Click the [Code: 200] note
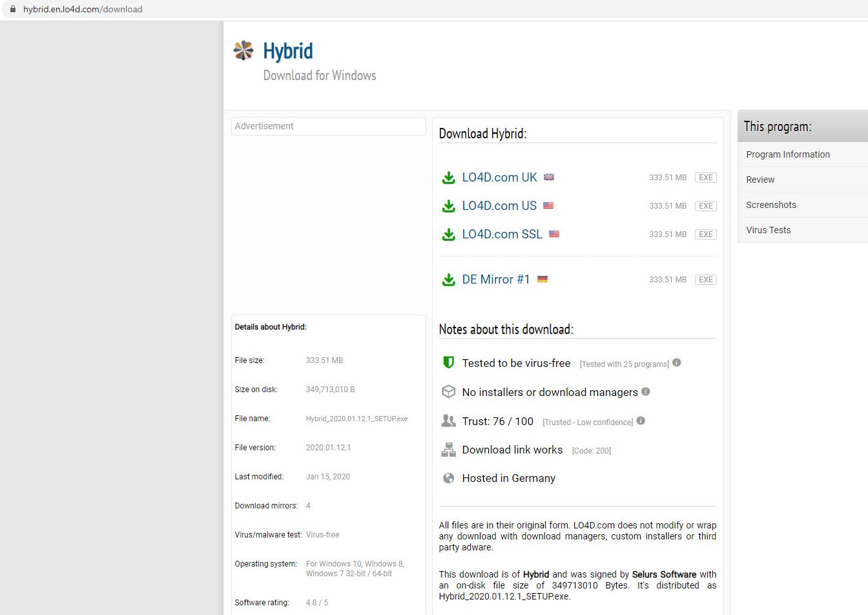 click(x=591, y=451)
